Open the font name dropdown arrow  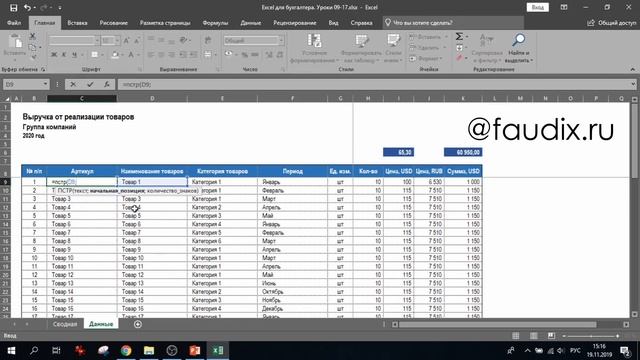97,40
